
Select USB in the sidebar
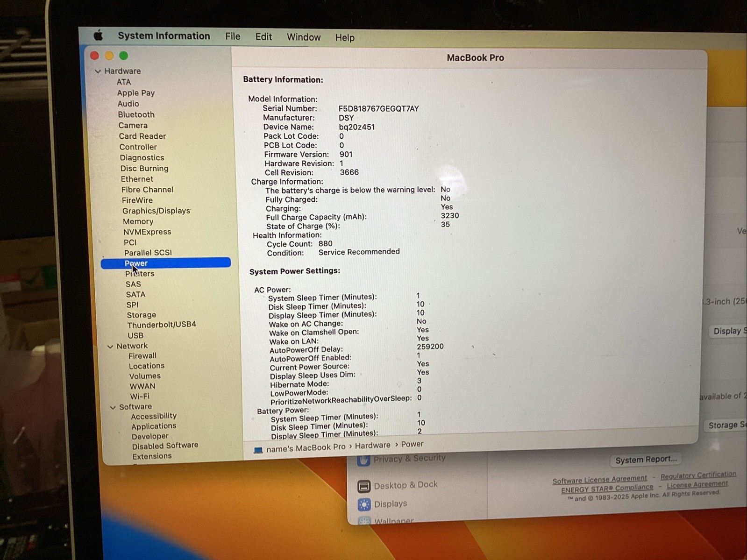[135, 335]
